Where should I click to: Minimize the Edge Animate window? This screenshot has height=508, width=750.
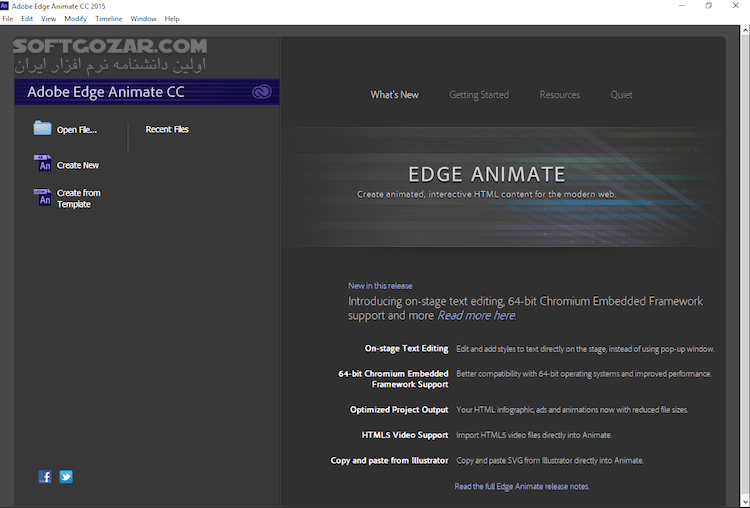(x=682, y=6)
